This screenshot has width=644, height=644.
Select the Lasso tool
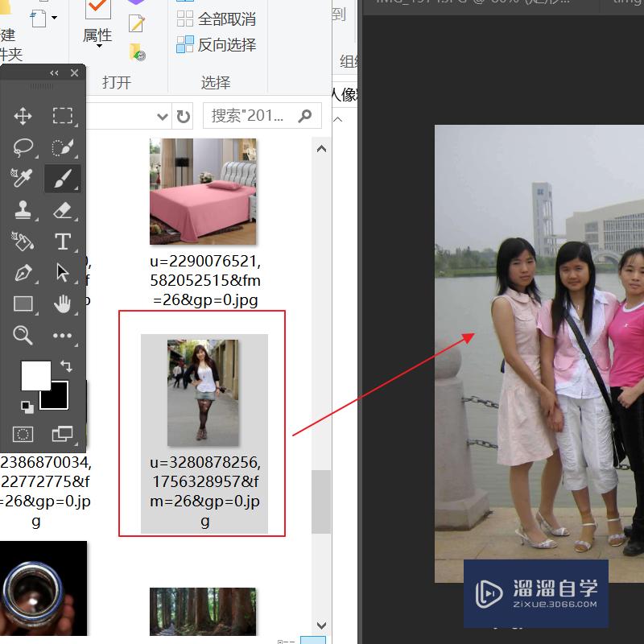coord(23,147)
